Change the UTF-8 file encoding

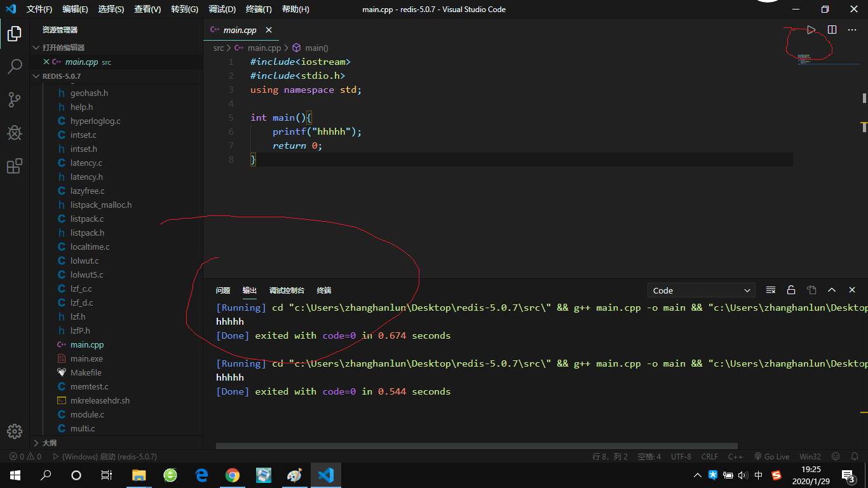[681, 456]
